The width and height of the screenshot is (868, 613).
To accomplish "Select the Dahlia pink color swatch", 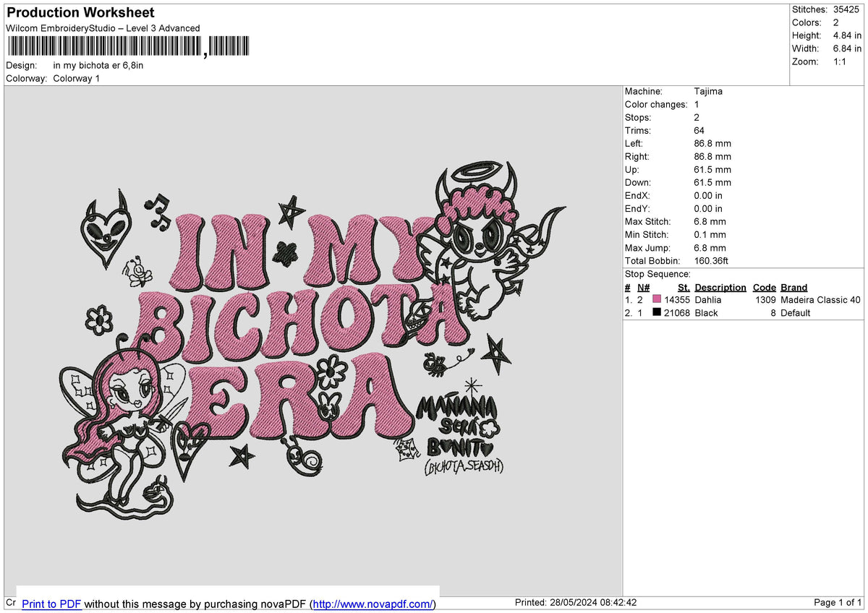I will pos(657,299).
